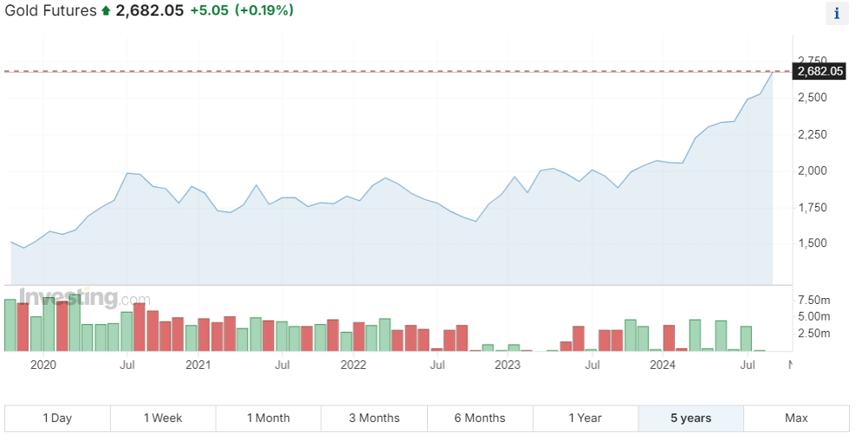
Task: Click the 2,000 price axis label
Action: point(813,171)
